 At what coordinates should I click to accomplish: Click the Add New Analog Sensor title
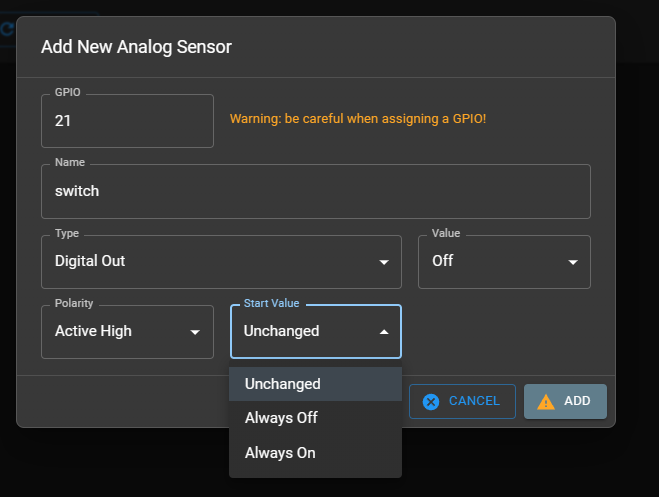tap(136, 46)
